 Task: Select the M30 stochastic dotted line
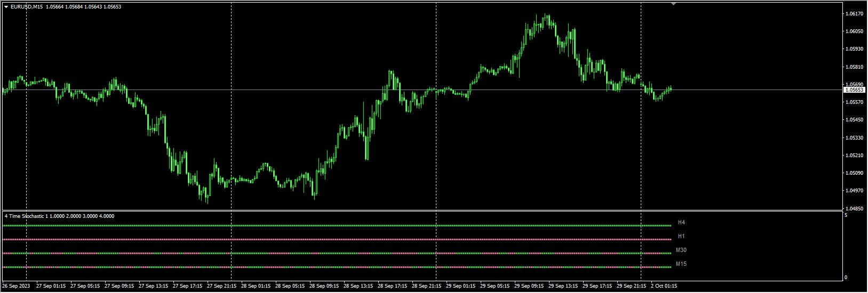point(337,254)
